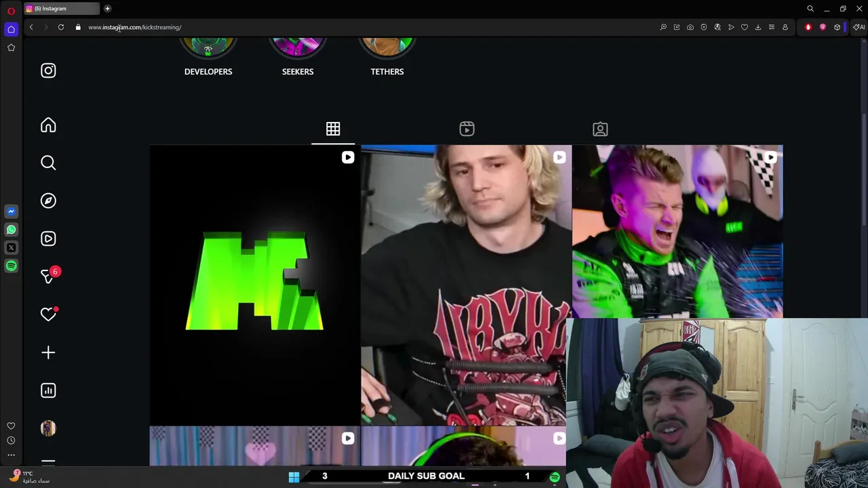Go back to the previous page
The image size is (868, 488).
pos(31,27)
